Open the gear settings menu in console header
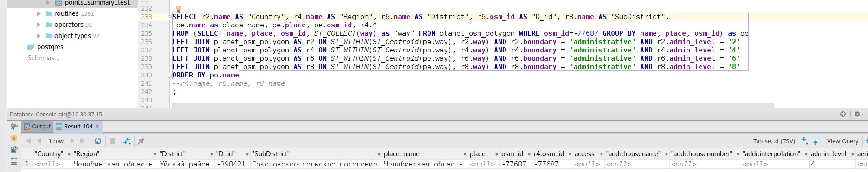The image size is (868, 172). [x=858, y=114]
